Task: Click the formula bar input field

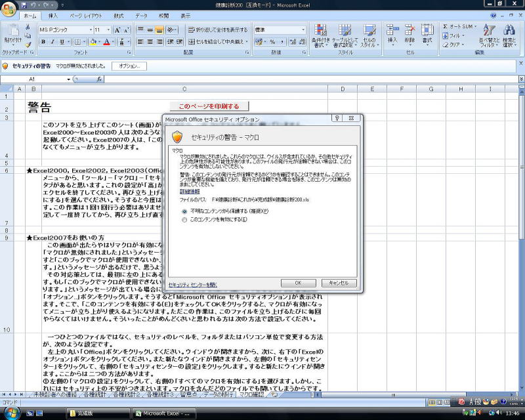Action: click(311, 79)
